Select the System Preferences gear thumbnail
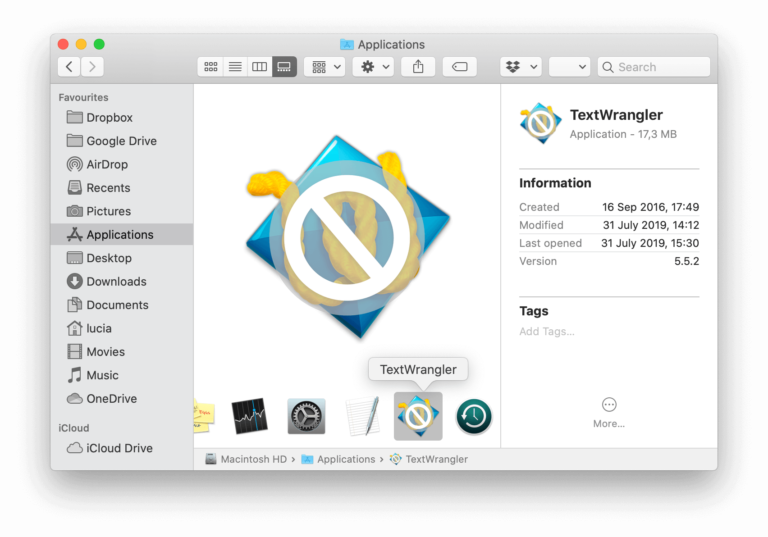This screenshot has height=537, width=768. [x=306, y=416]
